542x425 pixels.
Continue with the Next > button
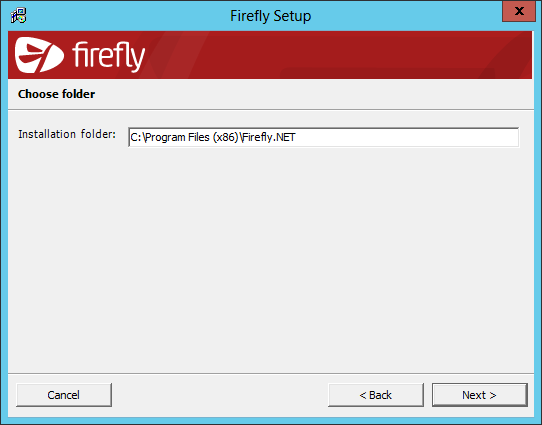pyautogui.click(x=479, y=395)
